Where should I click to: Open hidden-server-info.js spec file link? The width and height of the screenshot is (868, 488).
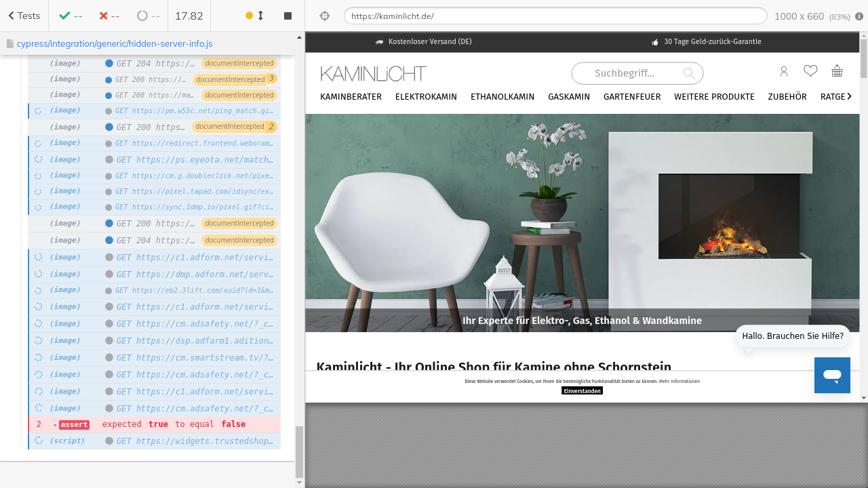pyautogui.click(x=115, y=43)
